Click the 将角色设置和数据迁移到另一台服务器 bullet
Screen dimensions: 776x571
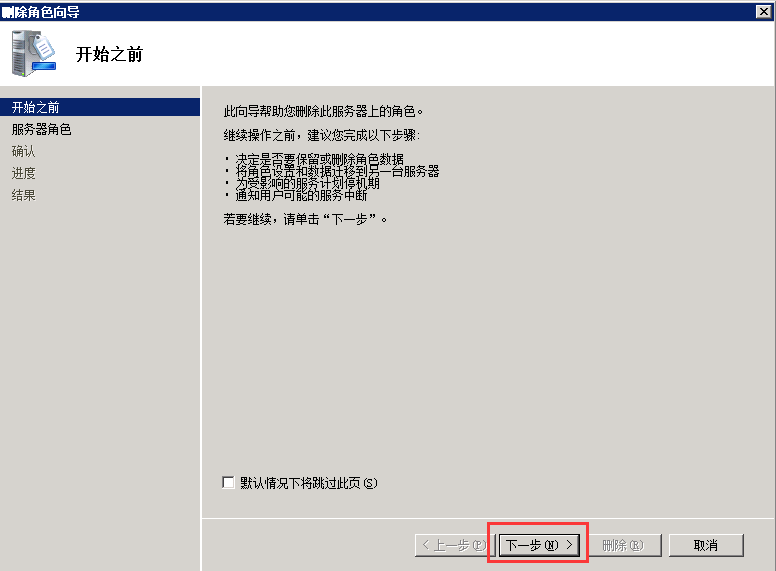[337, 171]
